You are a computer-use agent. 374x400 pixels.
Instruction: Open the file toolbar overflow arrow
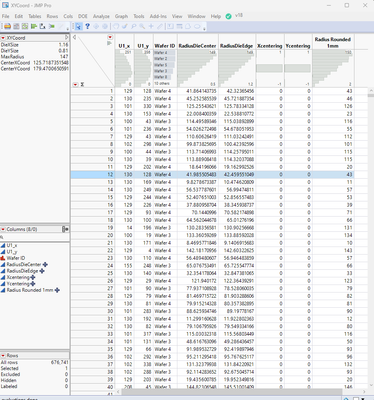point(68,29)
